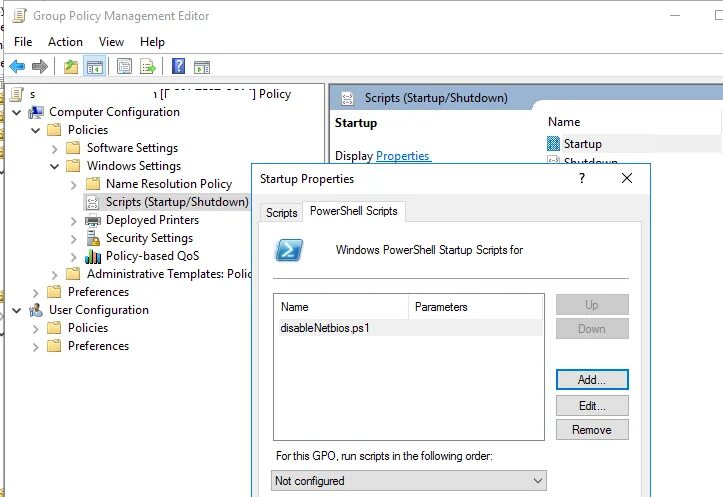The height and width of the screenshot is (497, 723).
Task: Toggle Show/Hide Action Pane toolbar icon
Action: (202, 67)
